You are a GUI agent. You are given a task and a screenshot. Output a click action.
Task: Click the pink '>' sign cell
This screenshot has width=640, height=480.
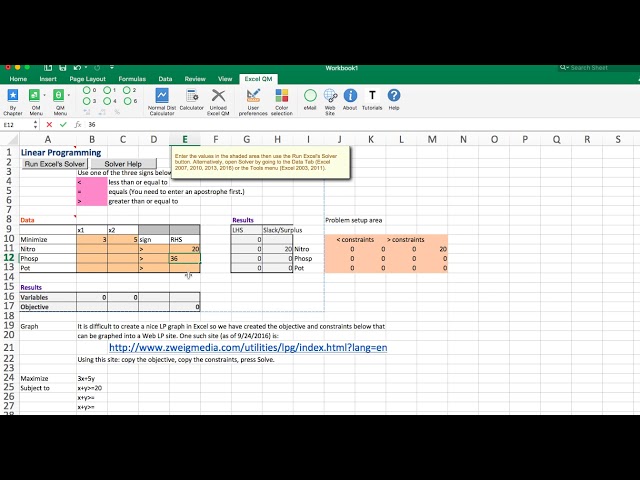[92, 201]
